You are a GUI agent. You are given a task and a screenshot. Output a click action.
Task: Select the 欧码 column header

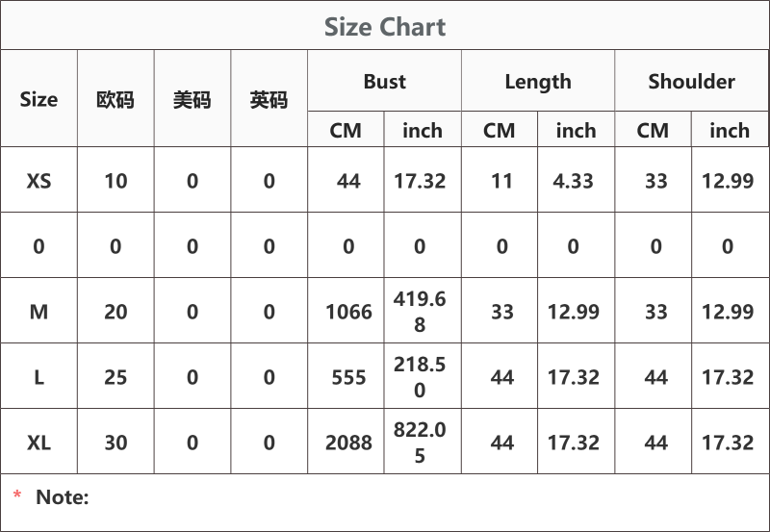click(115, 100)
